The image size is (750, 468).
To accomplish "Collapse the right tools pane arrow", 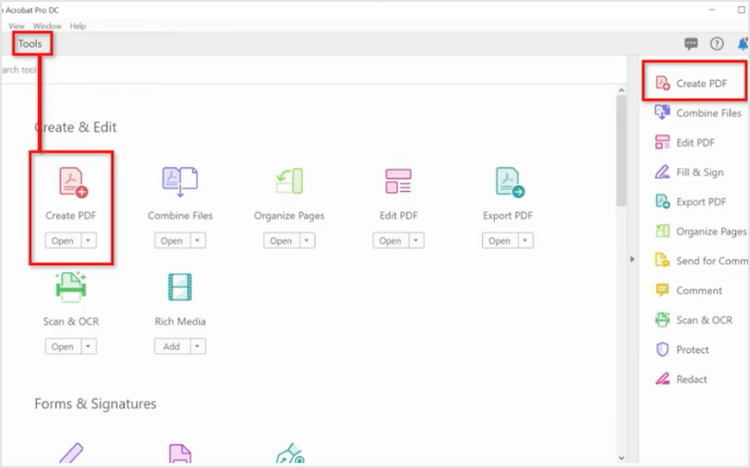I will [632, 259].
